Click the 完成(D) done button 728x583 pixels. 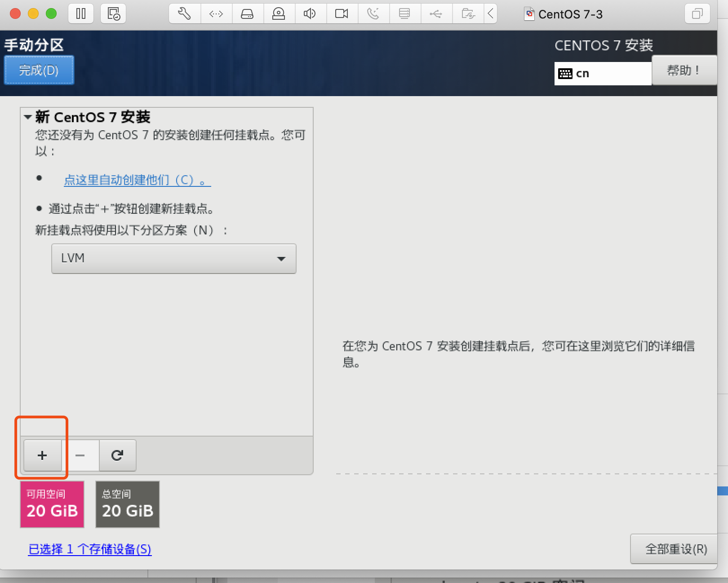pyautogui.click(x=39, y=70)
